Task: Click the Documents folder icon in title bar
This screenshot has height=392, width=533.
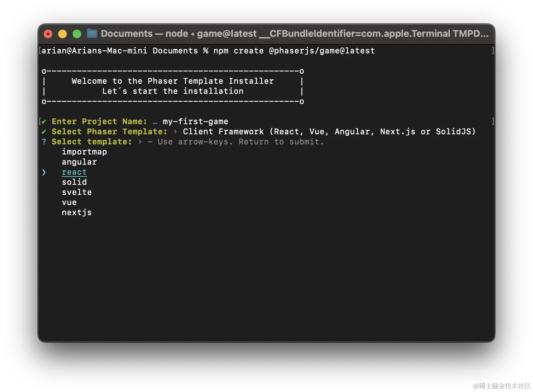Action: [x=92, y=34]
